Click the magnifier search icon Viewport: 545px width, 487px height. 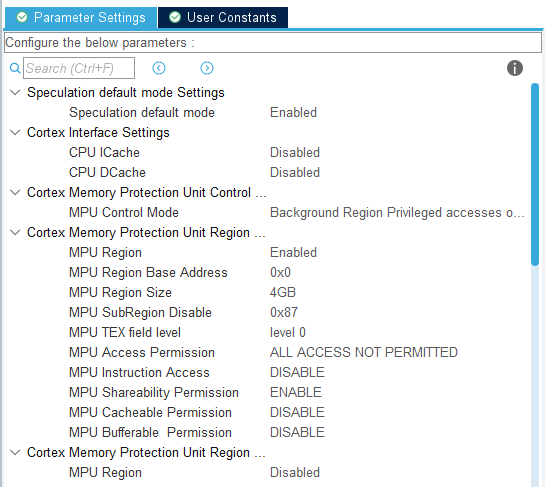pos(15,68)
